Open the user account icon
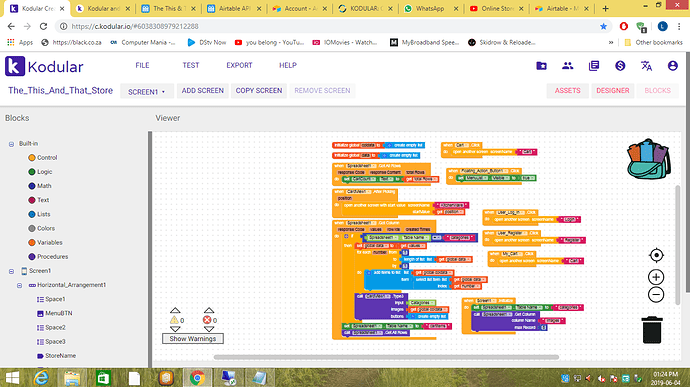690x387 pixels. (x=672, y=66)
